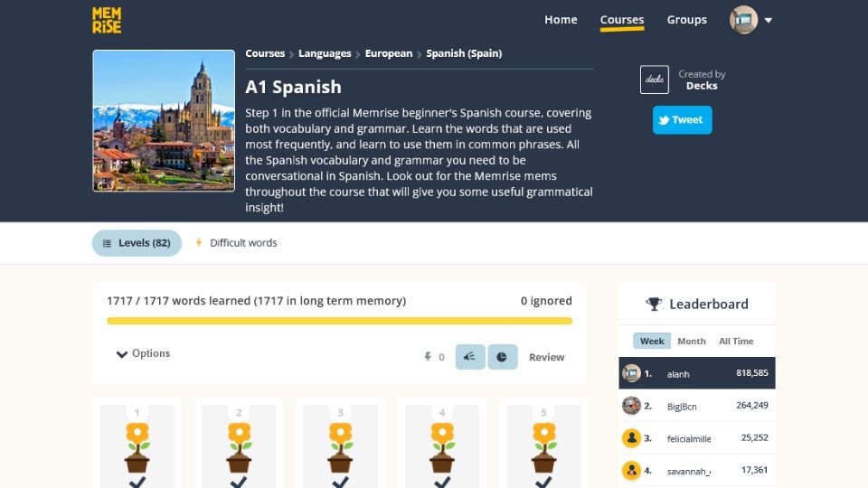The height and width of the screenshot is (488, 868).
Task: Click the A1 Spanish course title
Action: [293, 87]
